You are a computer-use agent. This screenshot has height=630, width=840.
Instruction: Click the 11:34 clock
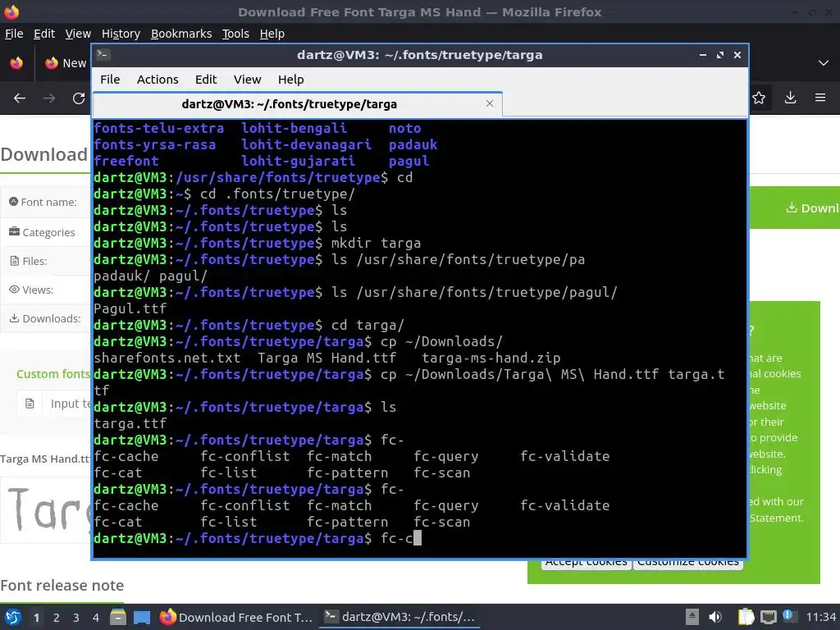tap(820, 617)
